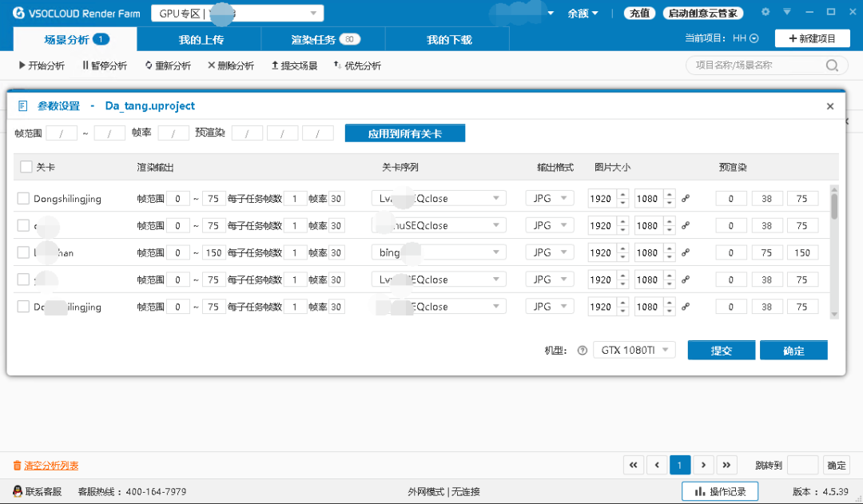This screenshot has width=863, height=504.
Task: Click the search magnifier icon
Action: pyautogui.click(x=832, y=65)
